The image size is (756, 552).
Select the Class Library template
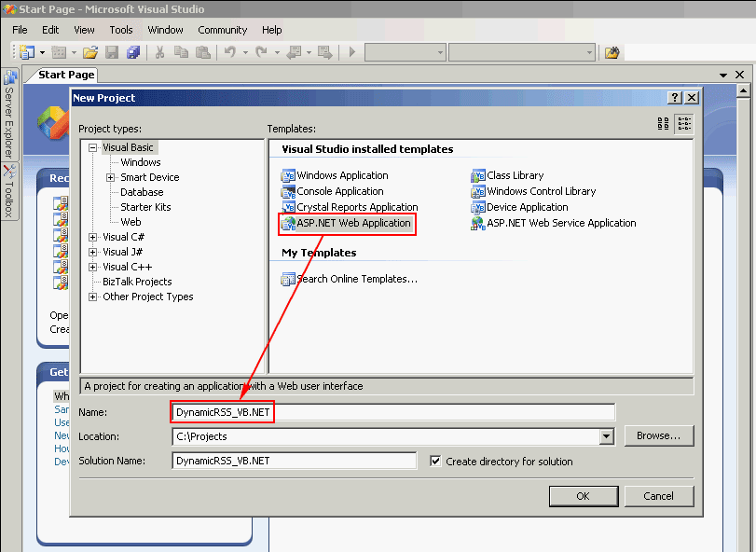(507, 175)
